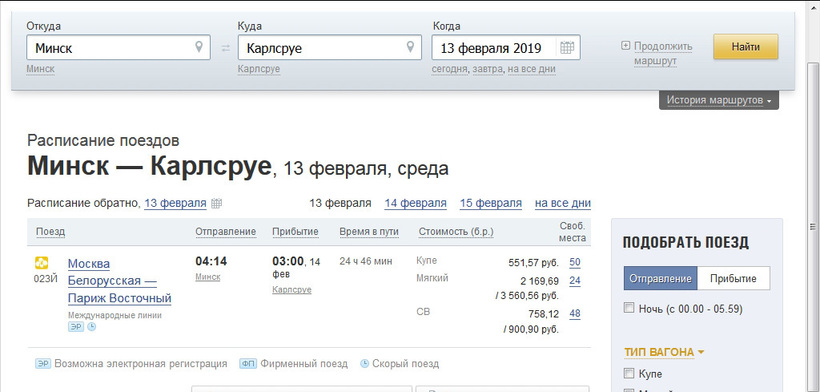
Task: Click на все дни link under date field
Action: pos(532,69)
